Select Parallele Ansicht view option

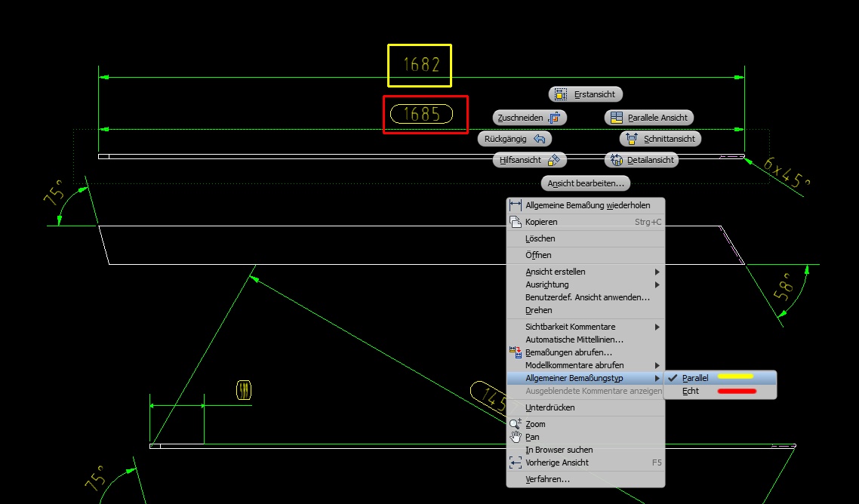tap(649, 118)
